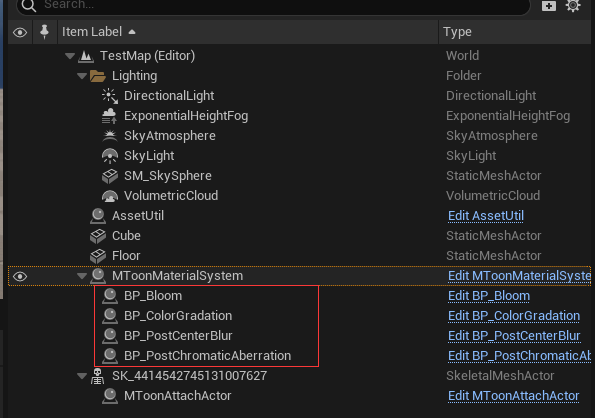Toggle visibility eye for MToonMaterialSystem
The image size is (595, 418).
coord(20,276)
